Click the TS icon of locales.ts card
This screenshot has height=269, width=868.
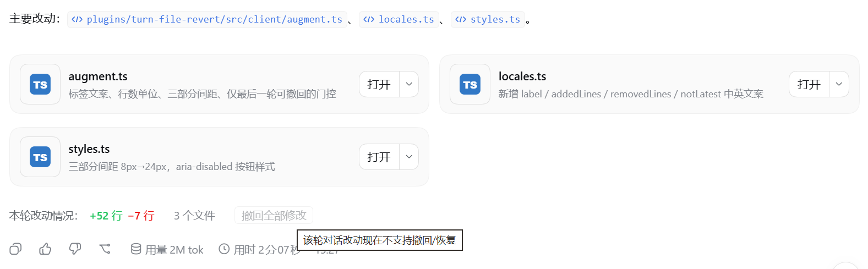(470, 84)
